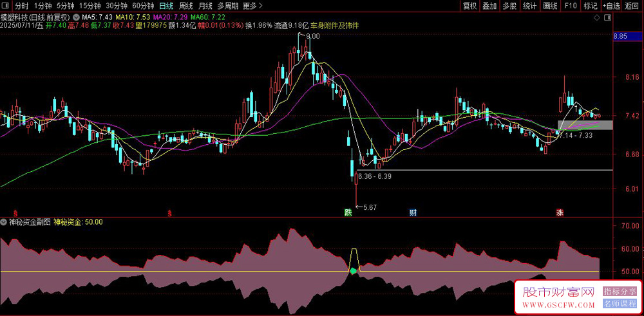Click the 神秘资金: 50.00 value label
Viewport: 644px width, 316px height.
78,222
